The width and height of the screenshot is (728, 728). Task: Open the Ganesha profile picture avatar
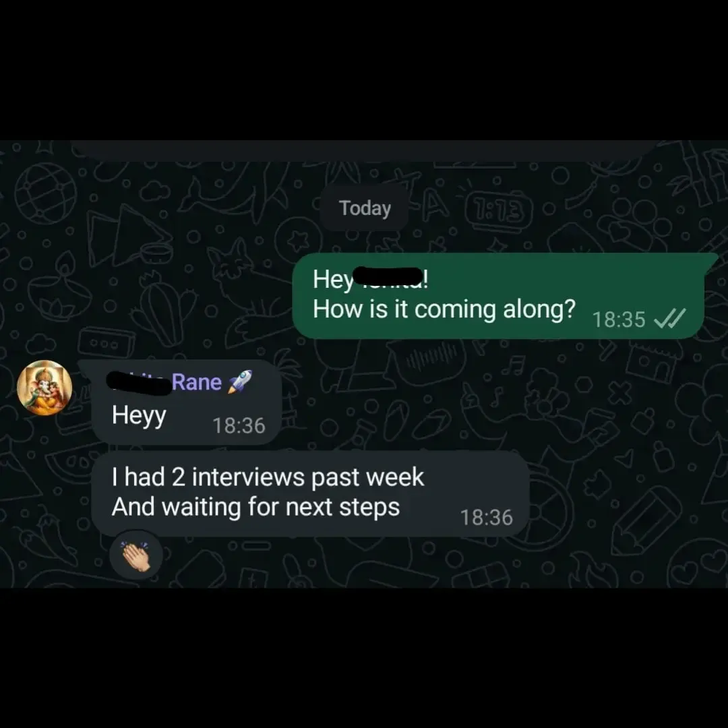[44, 387]
